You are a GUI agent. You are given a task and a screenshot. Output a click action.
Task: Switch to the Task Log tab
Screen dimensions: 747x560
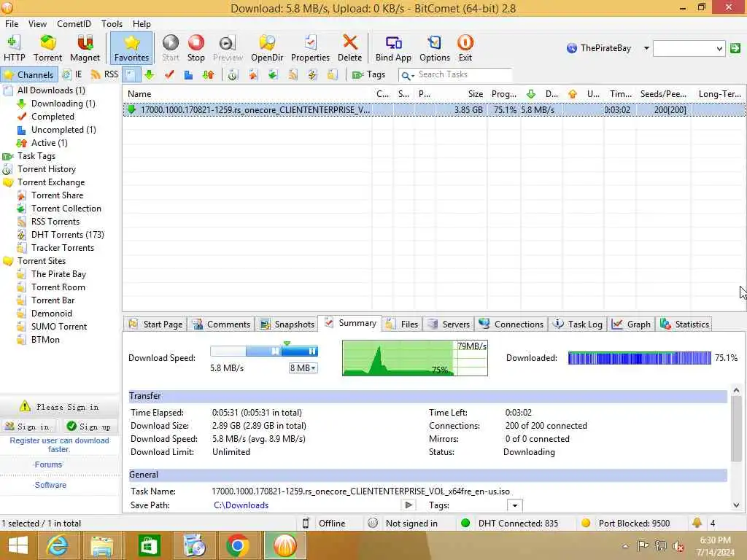click(x=578, y=324)
